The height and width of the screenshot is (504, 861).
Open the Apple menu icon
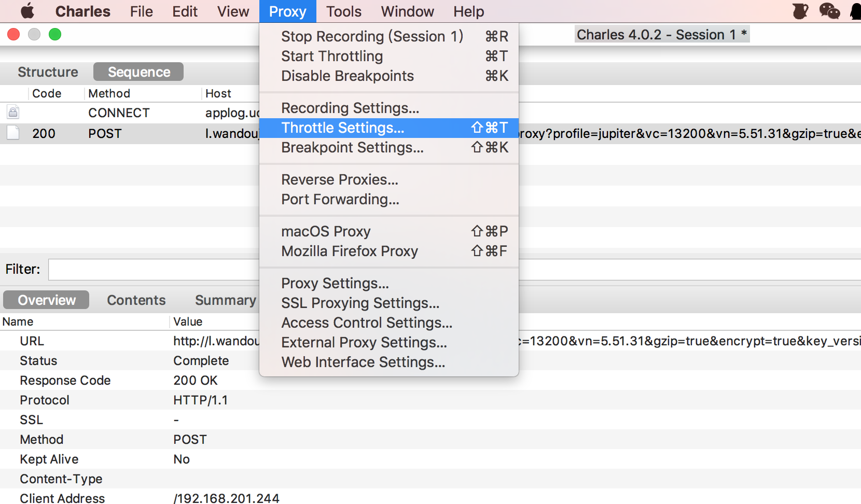[x=27, y=11]
